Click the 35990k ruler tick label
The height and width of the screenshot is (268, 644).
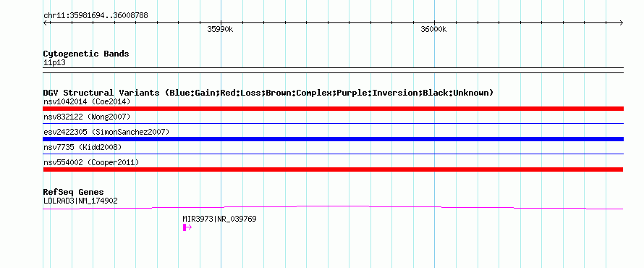[x=220, y=29]
